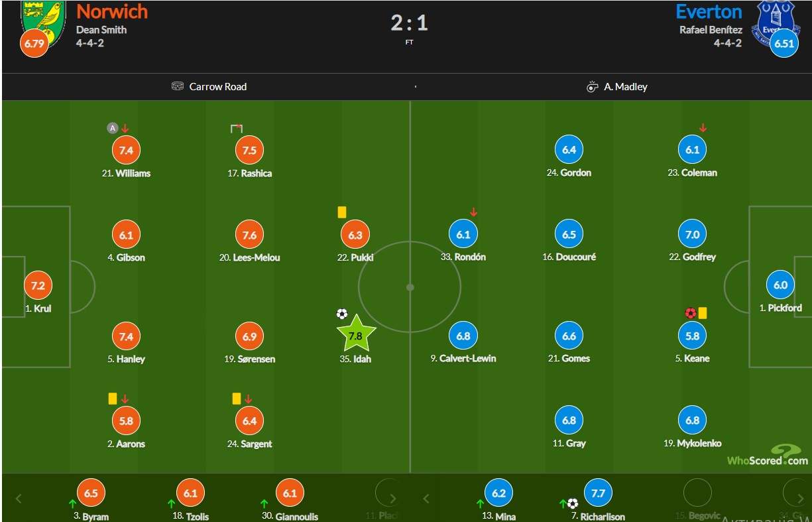Click Idah's green star rating badge
Viewport: 812px width, 522px height.
(356, 335)
